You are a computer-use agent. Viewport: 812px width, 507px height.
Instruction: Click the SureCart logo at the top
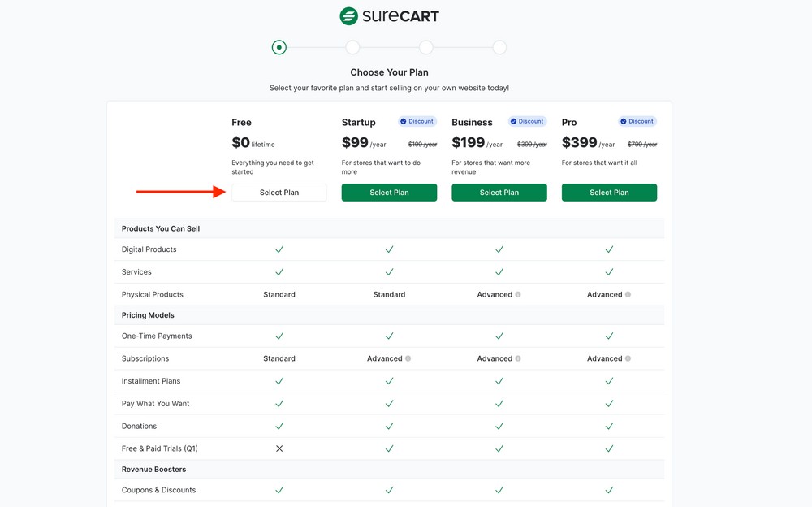pos(389,15)
